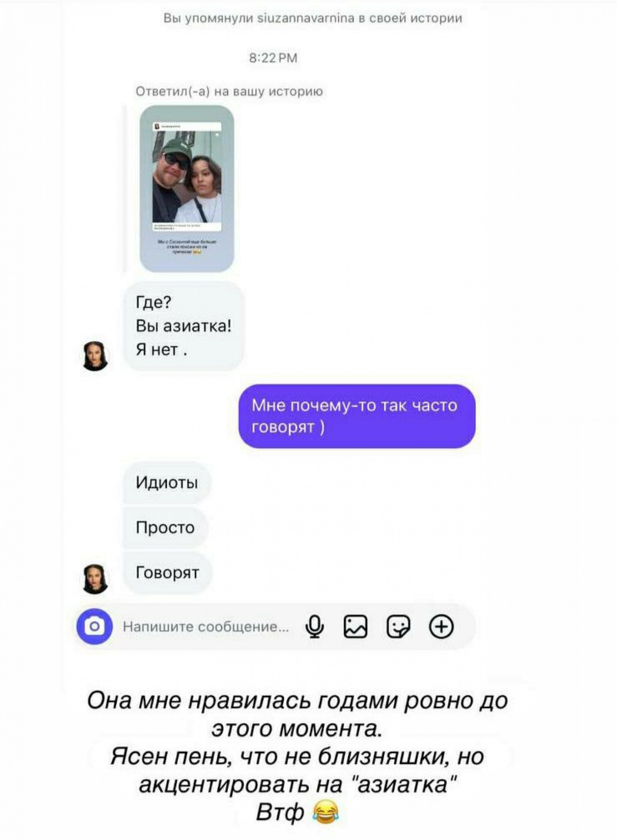The height and width of the screenshot is (840, 617).
Task: Select the "Идиоты" message bubble
Action: click(x=167, y=482)
